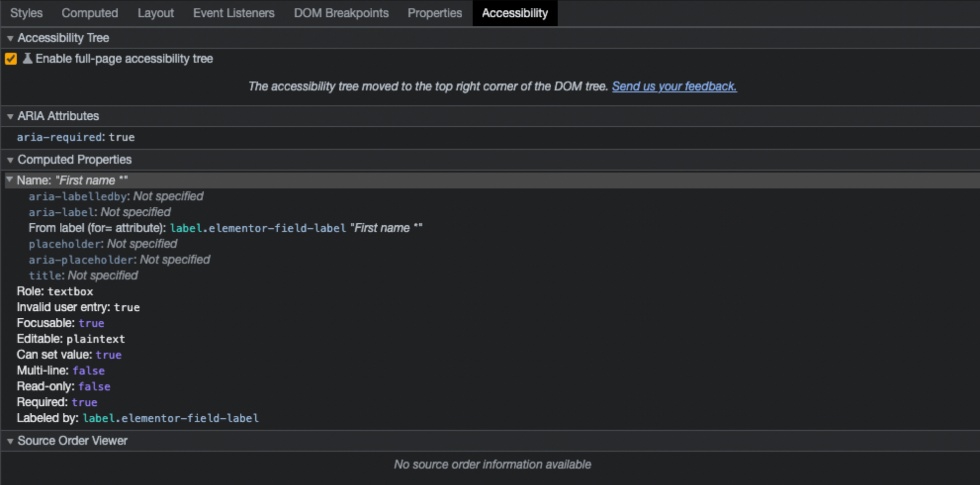Click label.elementor-field-label link in From label row
This screenshot has height=485, width=980.
pyautogui.click(x=258, y=228)
